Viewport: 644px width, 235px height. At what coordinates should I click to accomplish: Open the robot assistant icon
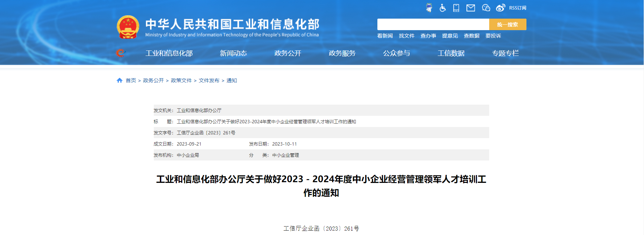pos(429,8)
